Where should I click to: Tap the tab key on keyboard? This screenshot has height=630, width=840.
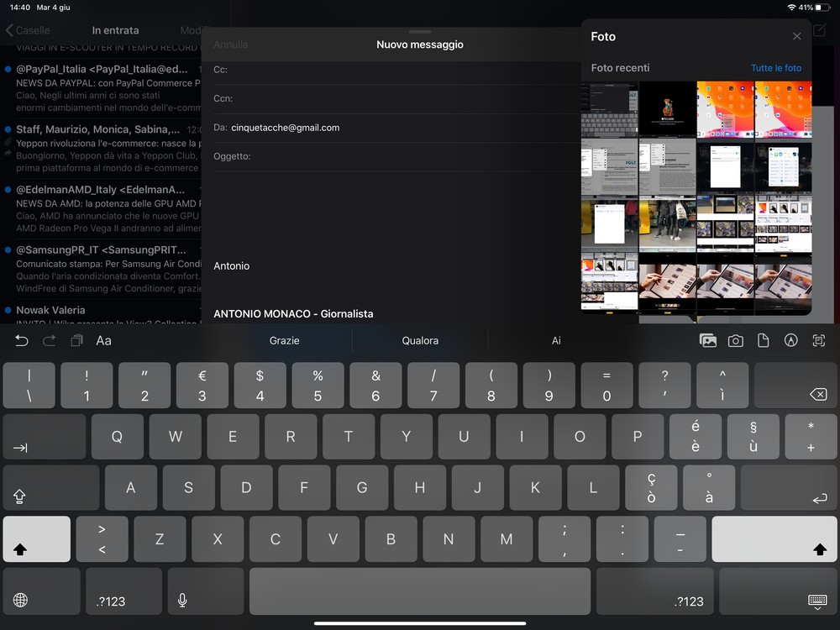[x=45, y=436]
